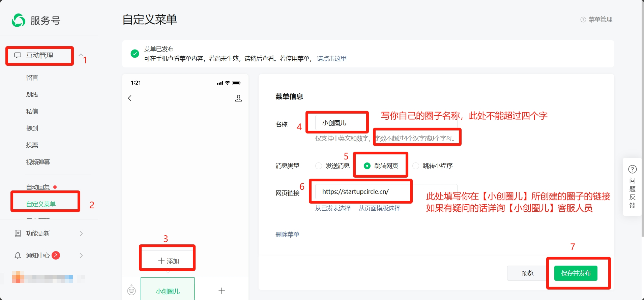The width and height of the screenshot is (644, 300).
Task: Click the notification count badge 2
Action: point(56,255)
